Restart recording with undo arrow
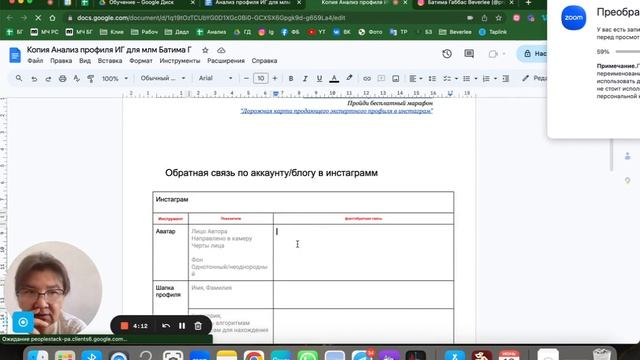640x360 pixels. [166, 326]
